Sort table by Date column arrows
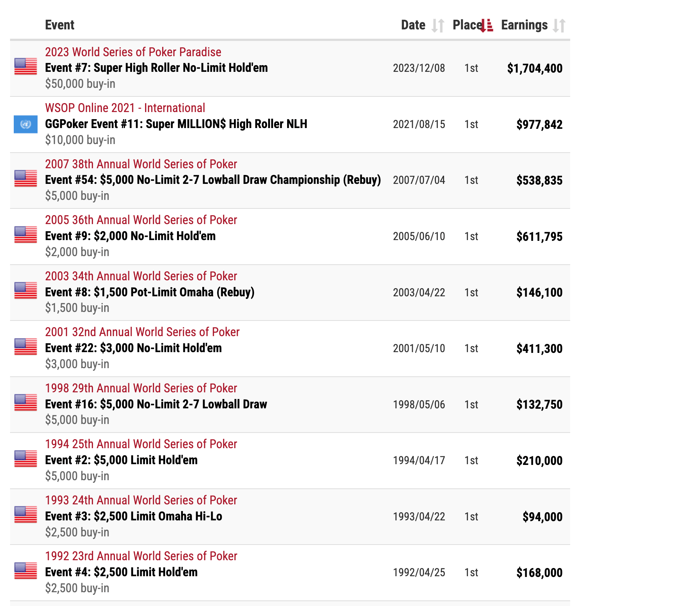 438,26
